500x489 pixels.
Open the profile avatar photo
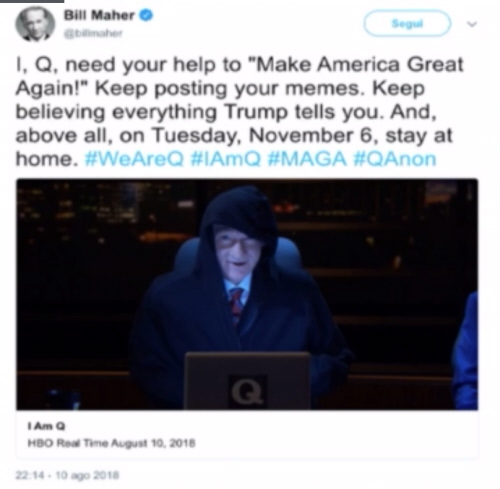click(x=35, y=24)
